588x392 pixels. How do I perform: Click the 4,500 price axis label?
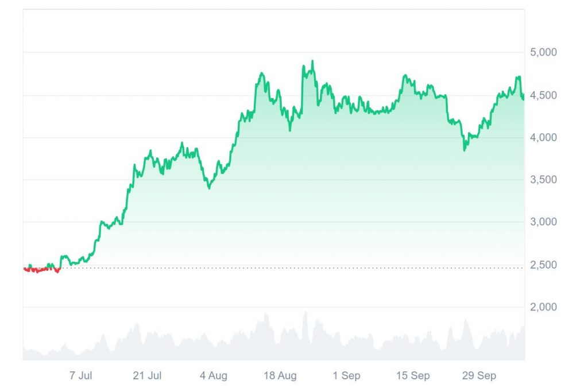[544, 95]
